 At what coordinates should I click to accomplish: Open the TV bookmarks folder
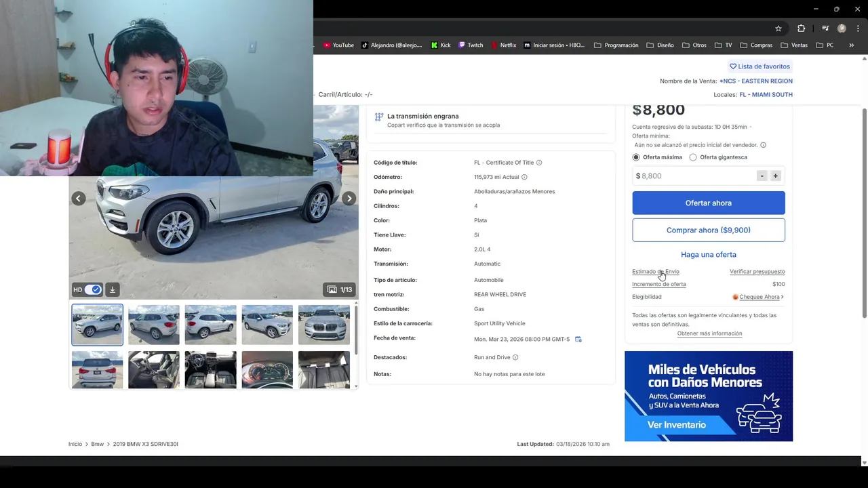(724, 45)
